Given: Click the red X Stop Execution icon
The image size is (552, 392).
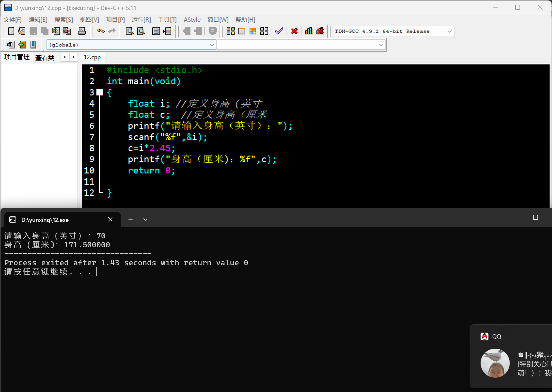Looking at the screenshot, I should [294, 31].
